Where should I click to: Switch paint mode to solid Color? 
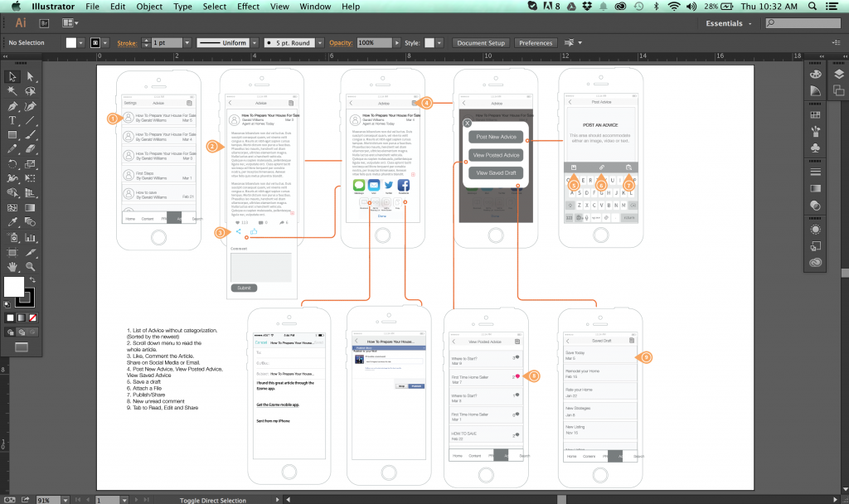point(10,317)
